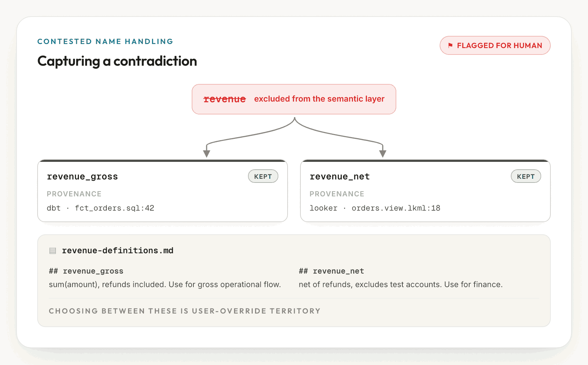This screenshot has height=365, width=588.
Task: Click the red flag icon in badge
Action: [x=450, y=45]
